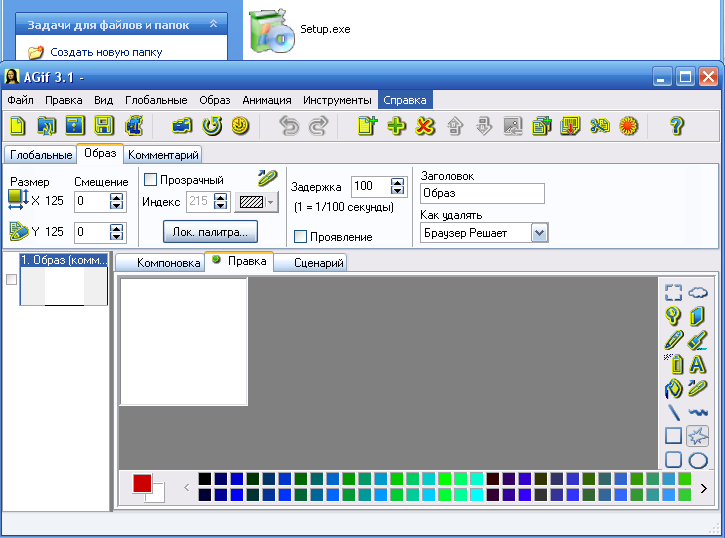Image resolution: width=725 pixels, height=538 pixels.
Task: Open the Справка menu
Action: click(x=405, y=100)
